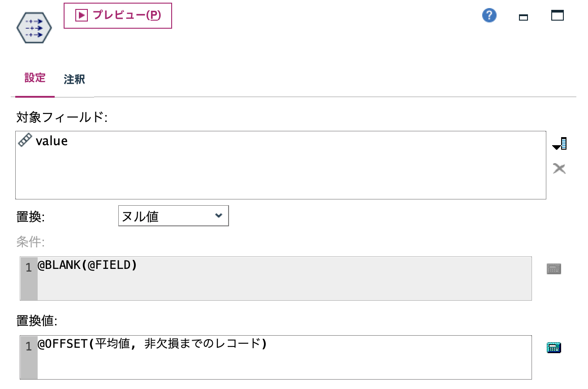Remove the selected field using the X icon
This screenshot has width=588, height=389.
(x=559, y=169)
